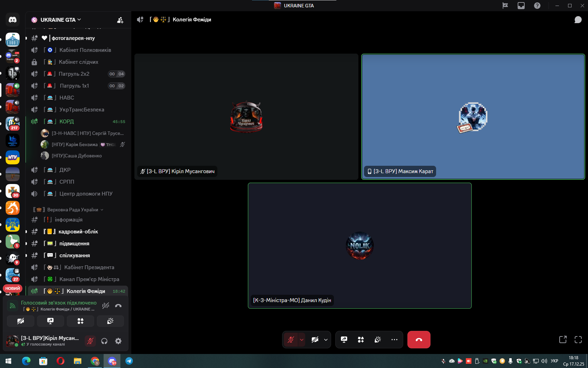Select the Данил Кудін video tile
588x368 pixels.
pos(360,246)
